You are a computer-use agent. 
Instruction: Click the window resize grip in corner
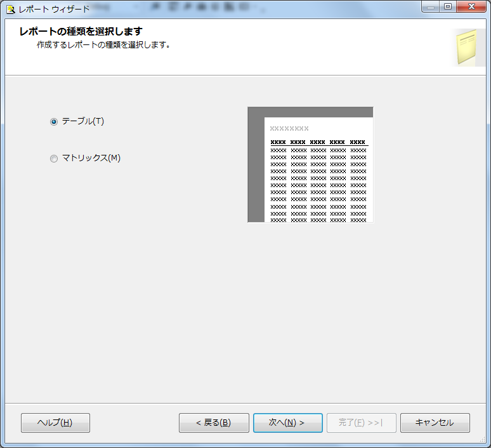483,440
